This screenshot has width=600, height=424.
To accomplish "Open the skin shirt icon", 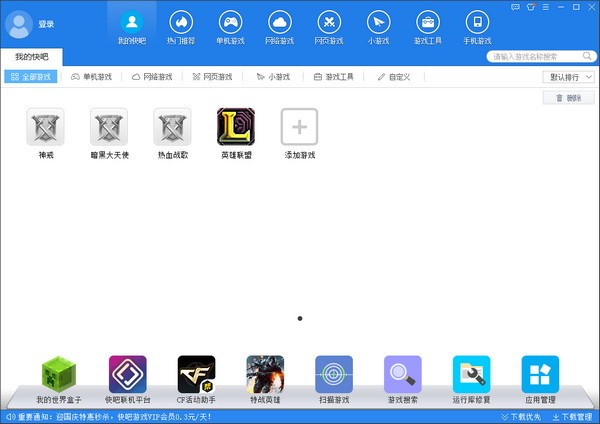I will [x=531, y=7].
